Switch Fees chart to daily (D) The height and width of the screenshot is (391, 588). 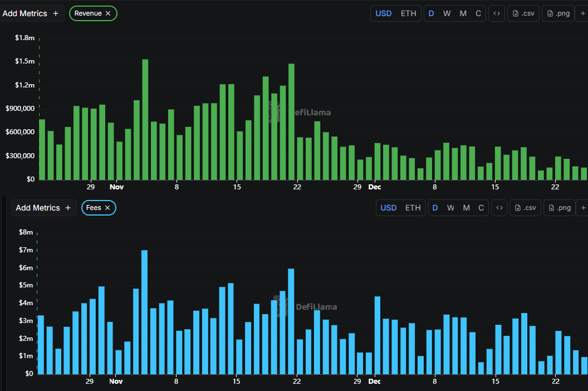(x=435, y=208)
